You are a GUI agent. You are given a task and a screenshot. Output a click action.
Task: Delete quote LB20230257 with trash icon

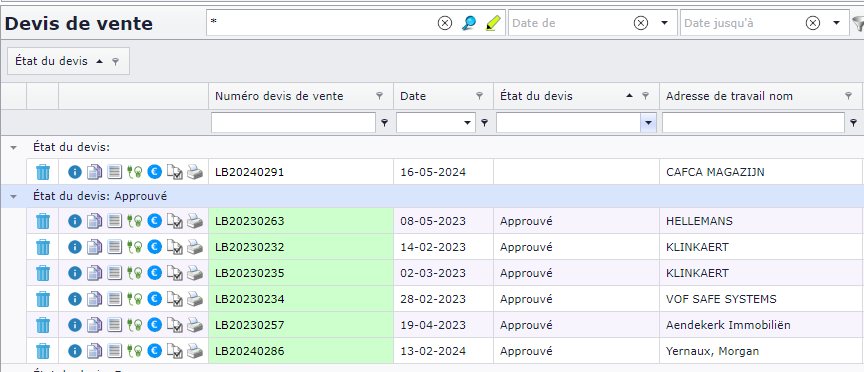coord(43,325)
